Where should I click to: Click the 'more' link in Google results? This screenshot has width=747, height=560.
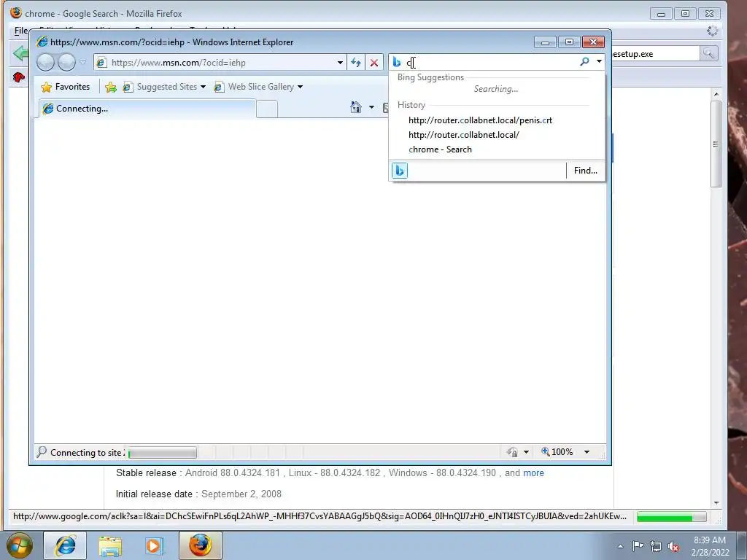[533, 472]
